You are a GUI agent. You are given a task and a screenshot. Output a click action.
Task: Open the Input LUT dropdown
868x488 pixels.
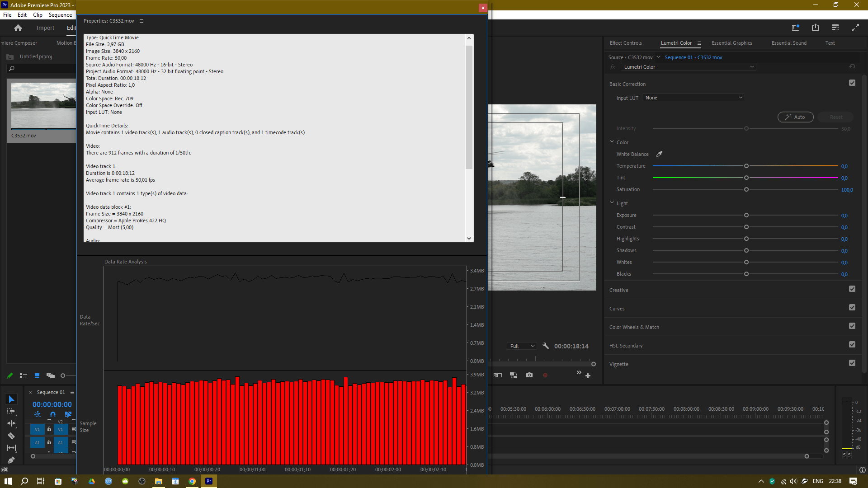click(x=693, y=97)
